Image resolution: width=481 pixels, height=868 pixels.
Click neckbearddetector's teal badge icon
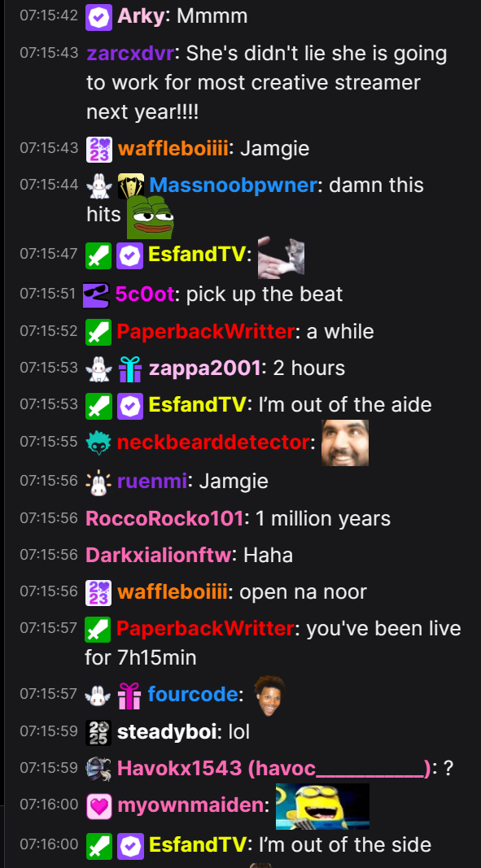[99, 443]
